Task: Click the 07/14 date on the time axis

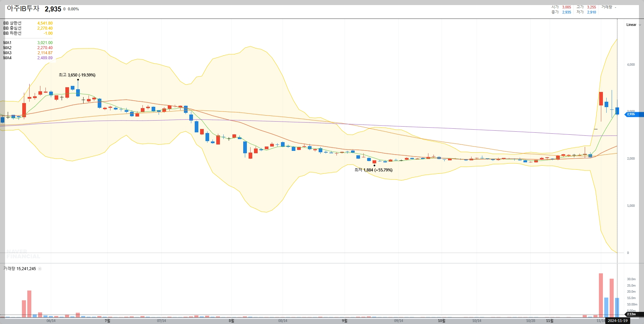Action: point(161,321)
